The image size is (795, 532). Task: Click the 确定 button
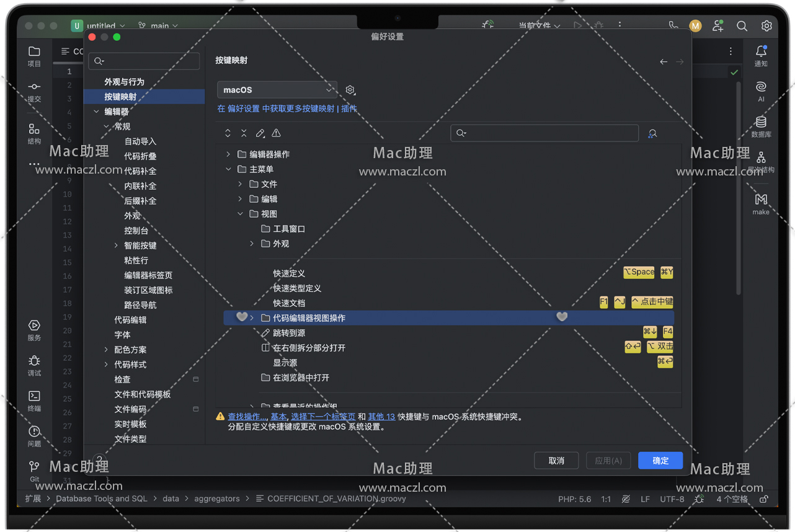pyautogui.click(x=660, y=461)
